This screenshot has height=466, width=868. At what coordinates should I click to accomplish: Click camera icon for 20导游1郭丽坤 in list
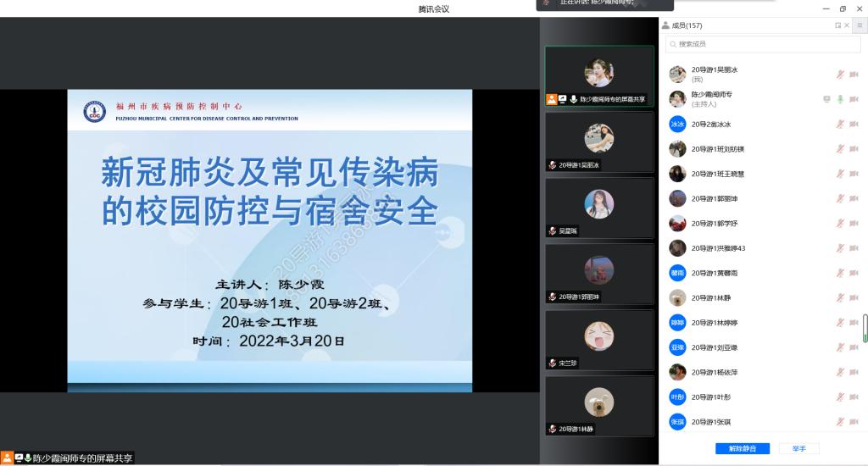[854, 198]
